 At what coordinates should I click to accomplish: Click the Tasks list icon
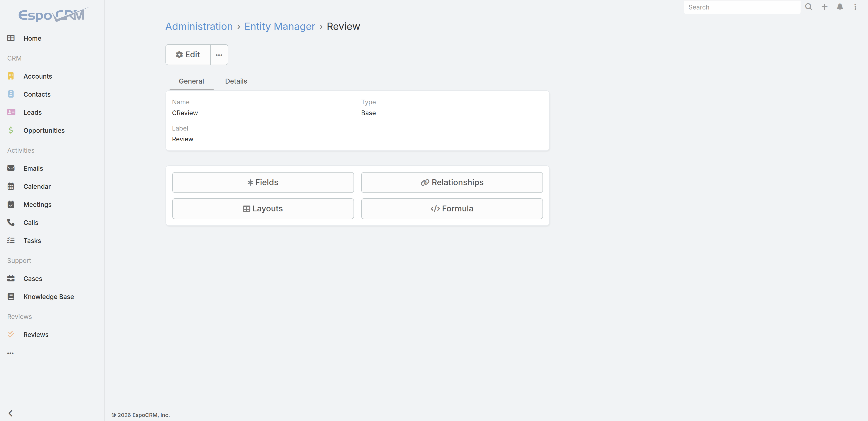11,241
